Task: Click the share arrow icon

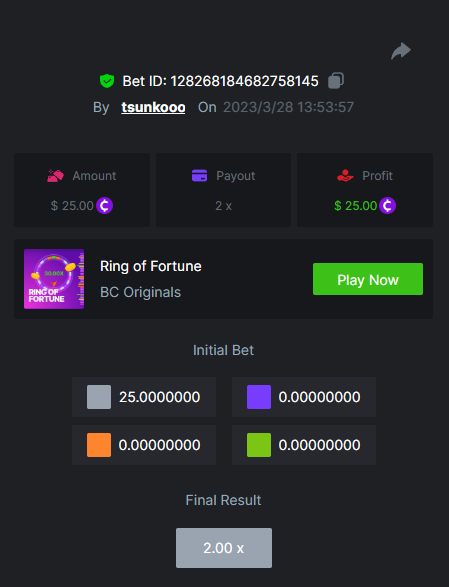Action: pyautogui.click(x=401, y=51)
